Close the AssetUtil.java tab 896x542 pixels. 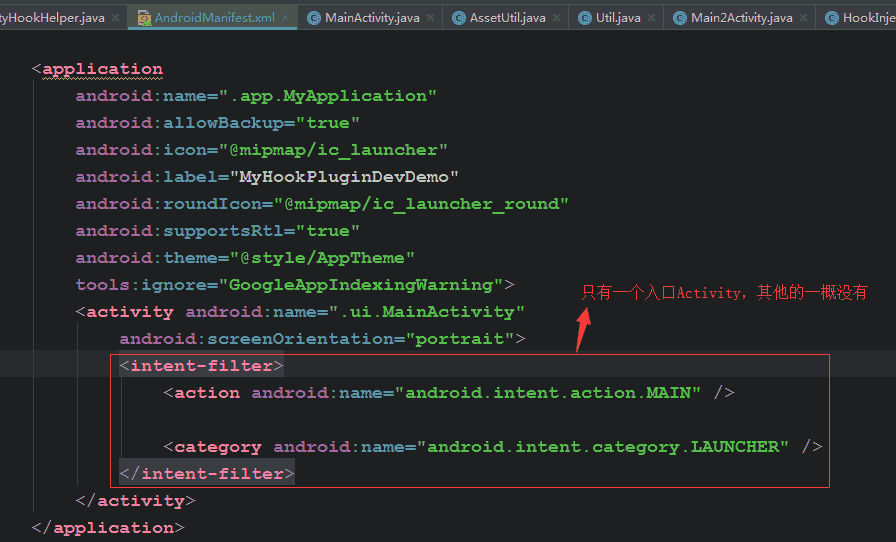557,18
